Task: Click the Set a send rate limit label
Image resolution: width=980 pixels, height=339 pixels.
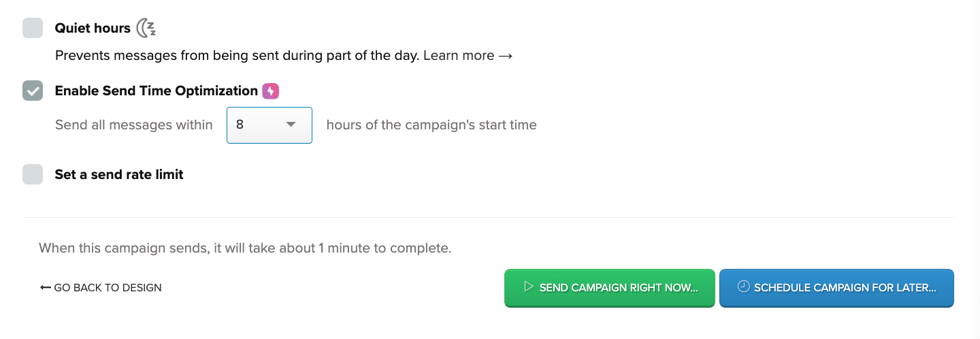Action: coord(119,174)
